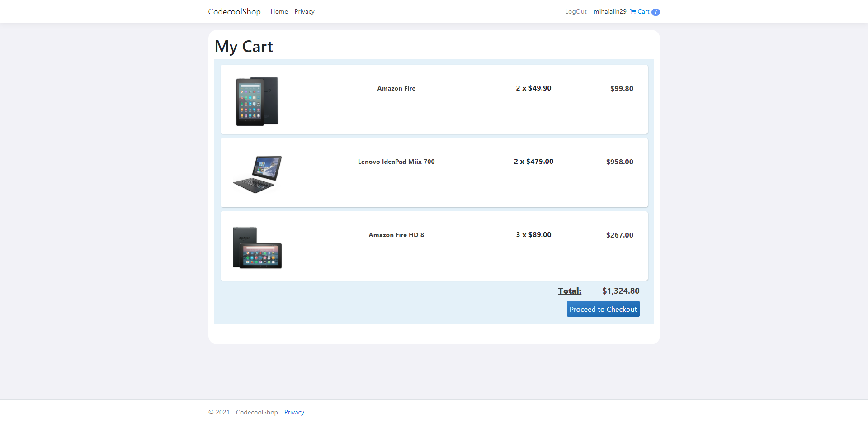Proceed to Checkout
Image resolution: width=868 pixels, height=424 pixels.
603,309
